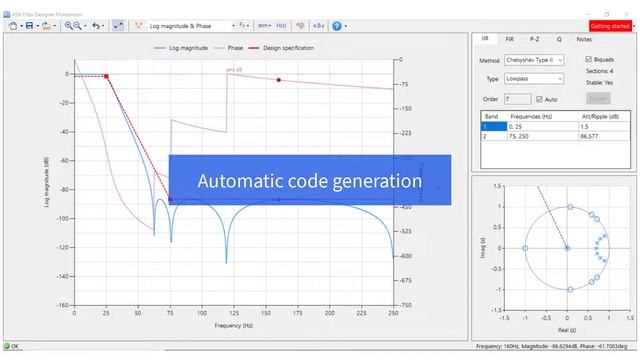Click the greyed Design button
This screenshot has height=360, width=640.
coord(598,98)
